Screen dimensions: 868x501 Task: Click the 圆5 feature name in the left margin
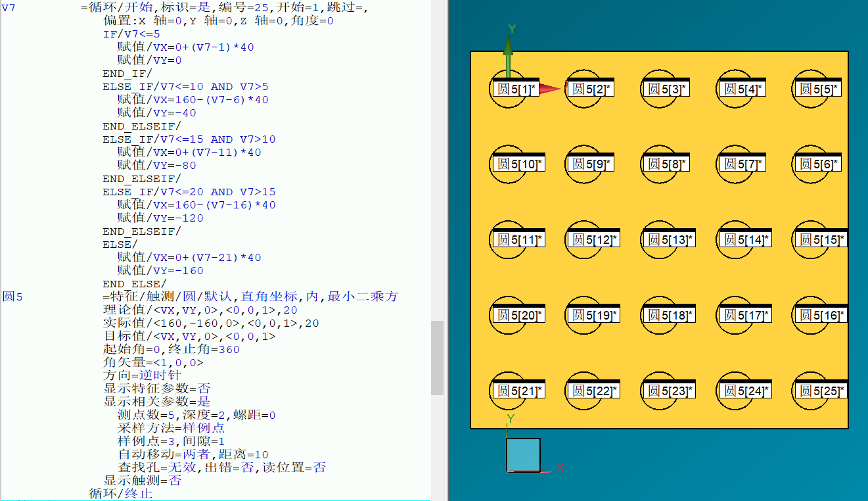12,297
